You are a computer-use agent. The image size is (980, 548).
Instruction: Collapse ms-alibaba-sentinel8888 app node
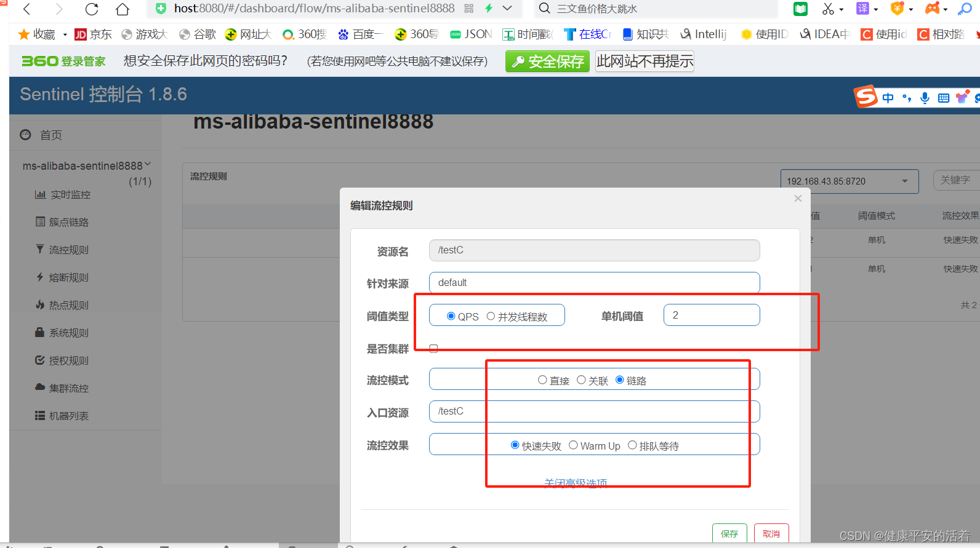87,166
